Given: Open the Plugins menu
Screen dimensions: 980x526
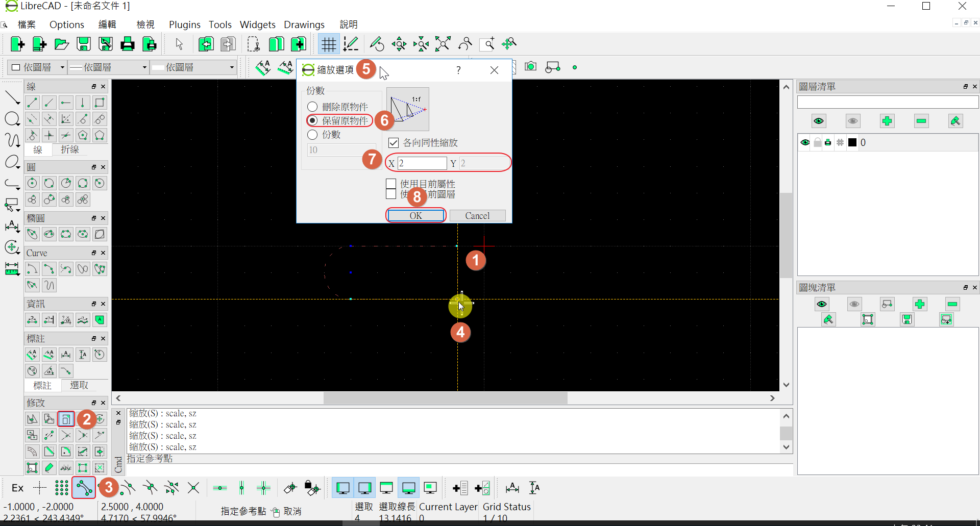Looking at the screenshot, I should (x=185, y=24).
